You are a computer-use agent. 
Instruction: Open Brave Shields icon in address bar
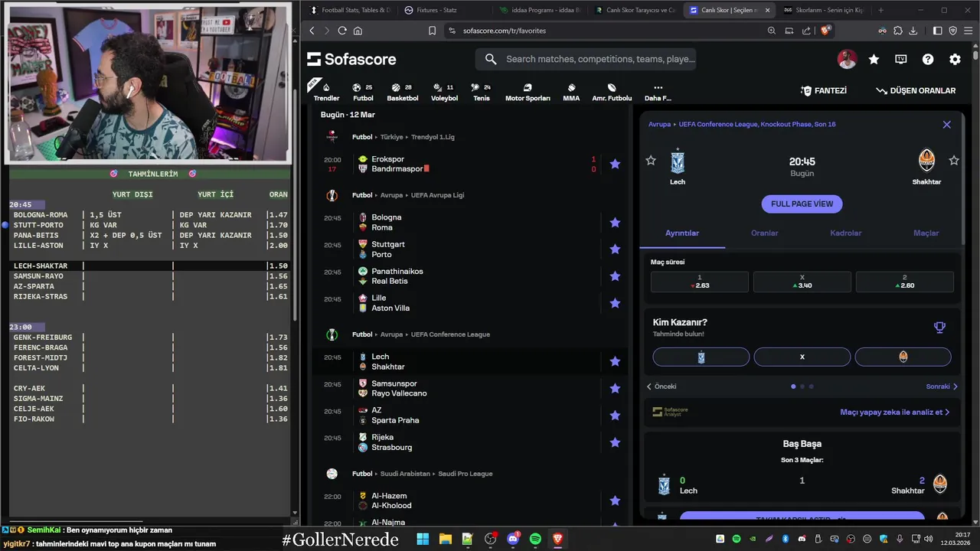coord(825,31)
